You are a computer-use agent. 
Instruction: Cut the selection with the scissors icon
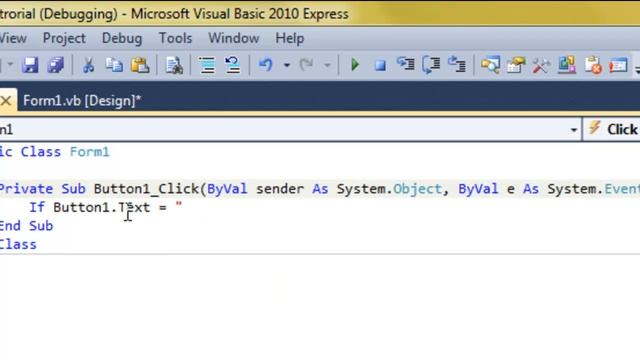[x=88, y=65]
